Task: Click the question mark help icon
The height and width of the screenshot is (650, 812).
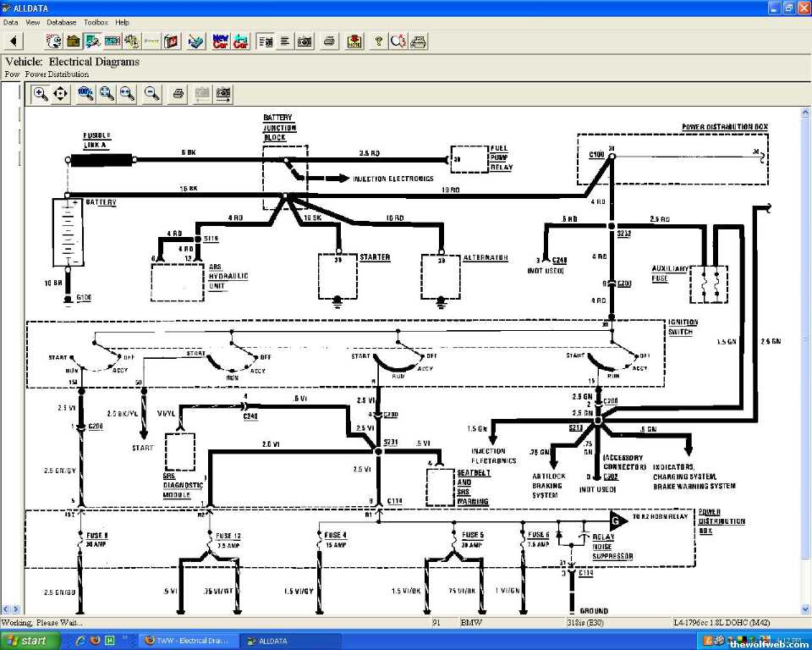Action: point(378,41)
